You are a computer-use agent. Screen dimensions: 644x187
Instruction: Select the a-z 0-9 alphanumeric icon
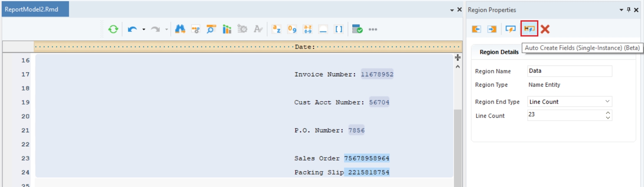pos(308,29)
